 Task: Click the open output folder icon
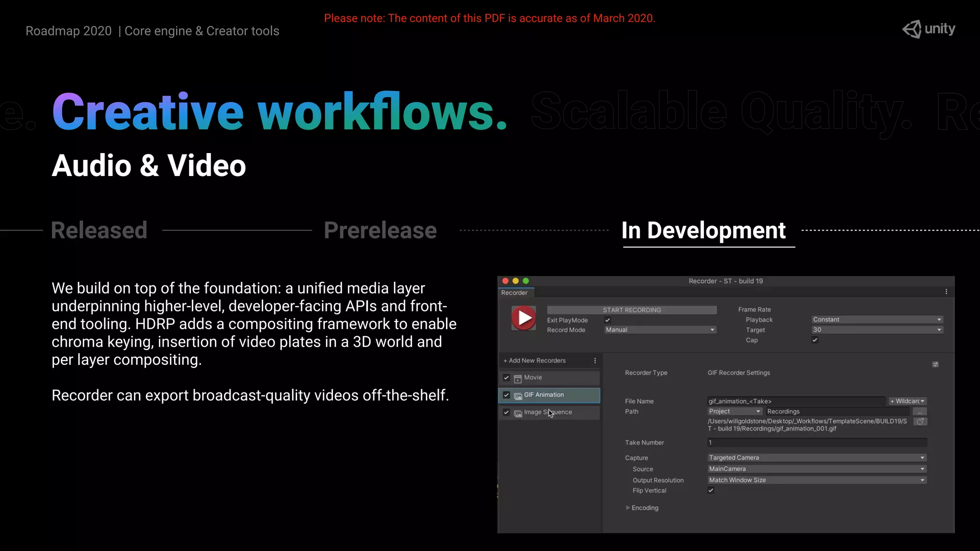point(920,421)
